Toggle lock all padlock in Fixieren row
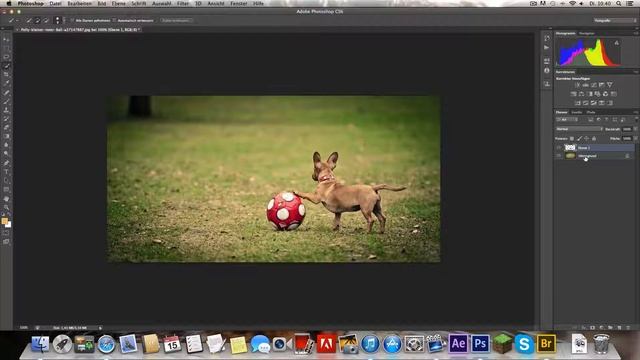Screen dimensions: 640x360 (x=594, y=139)
